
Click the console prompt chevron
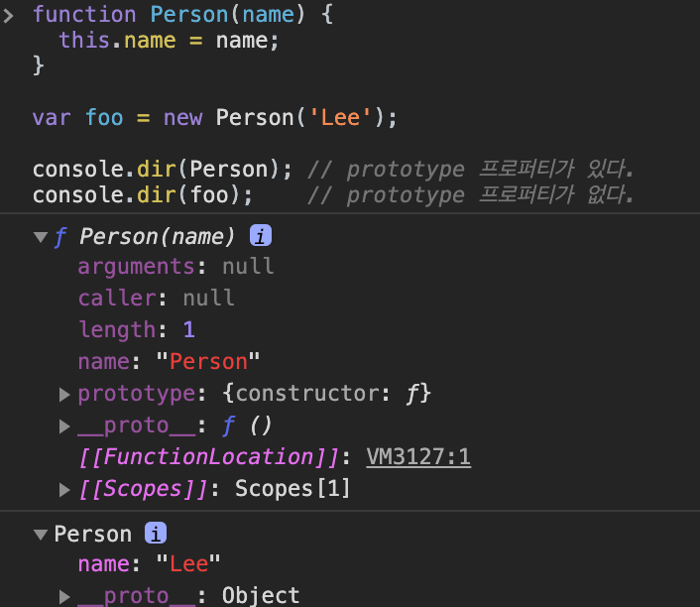9,14
